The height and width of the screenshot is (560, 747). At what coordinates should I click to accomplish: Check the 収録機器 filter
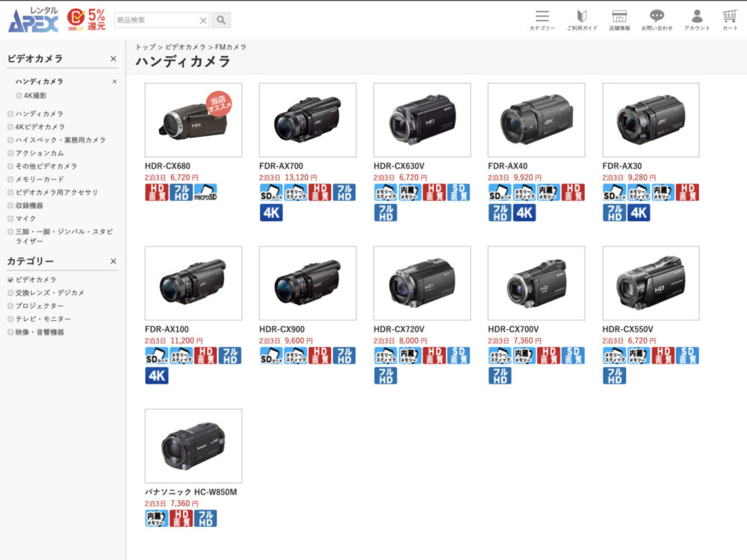tap(10, 206)
